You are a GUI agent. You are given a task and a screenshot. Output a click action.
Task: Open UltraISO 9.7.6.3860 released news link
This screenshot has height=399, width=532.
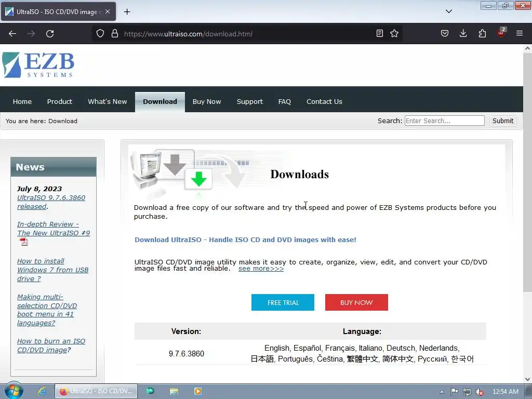(51, 202)
